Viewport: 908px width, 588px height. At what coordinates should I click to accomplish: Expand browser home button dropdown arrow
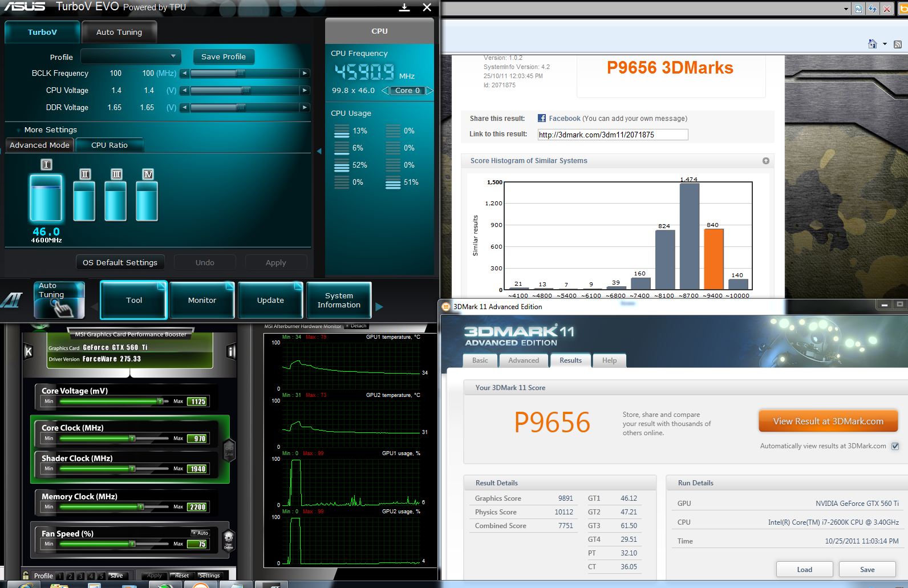tap(885, 44)
